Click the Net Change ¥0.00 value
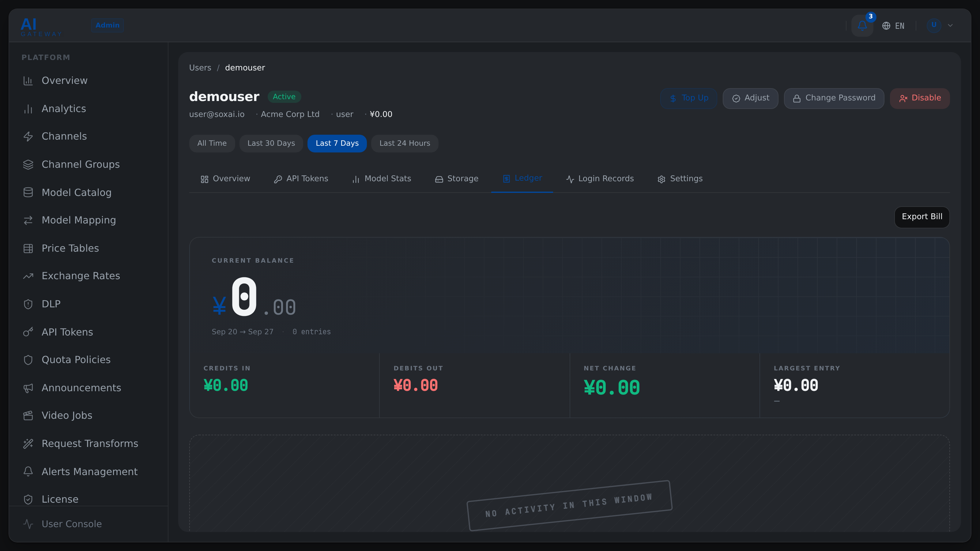This screenshot has width=980, height=551. click(612, 388)
